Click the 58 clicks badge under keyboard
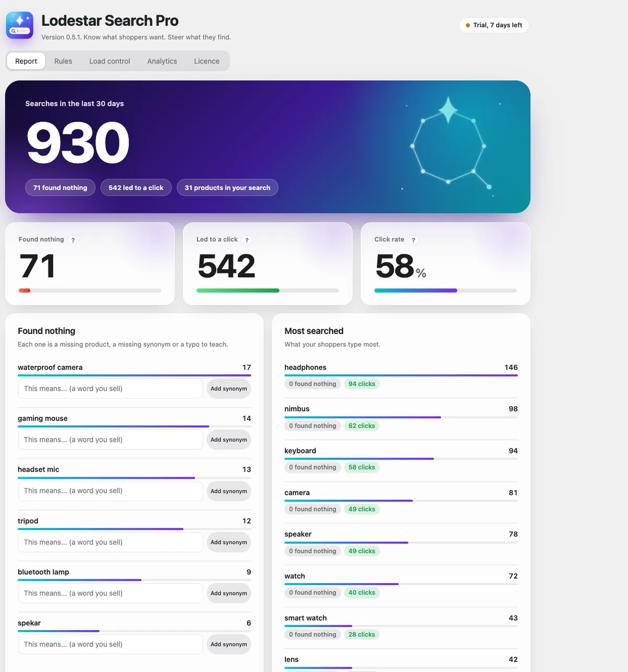The image size is (628, 672). [x=362, y=467]
